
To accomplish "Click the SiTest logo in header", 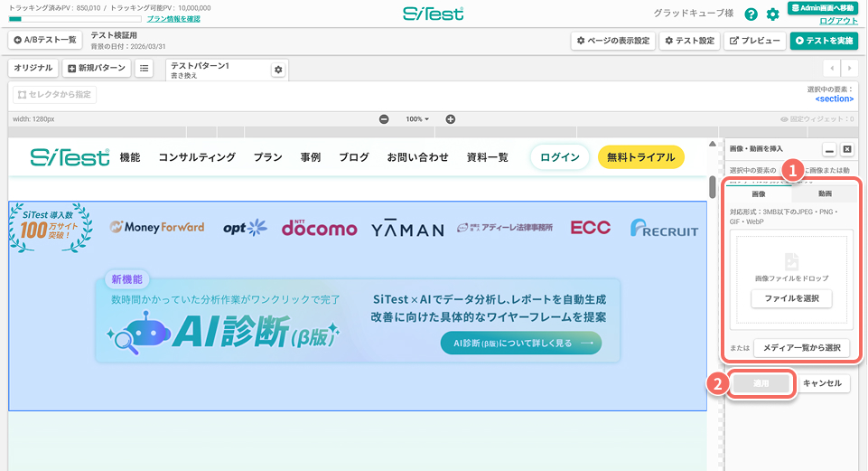I will (x=434, y=14).
